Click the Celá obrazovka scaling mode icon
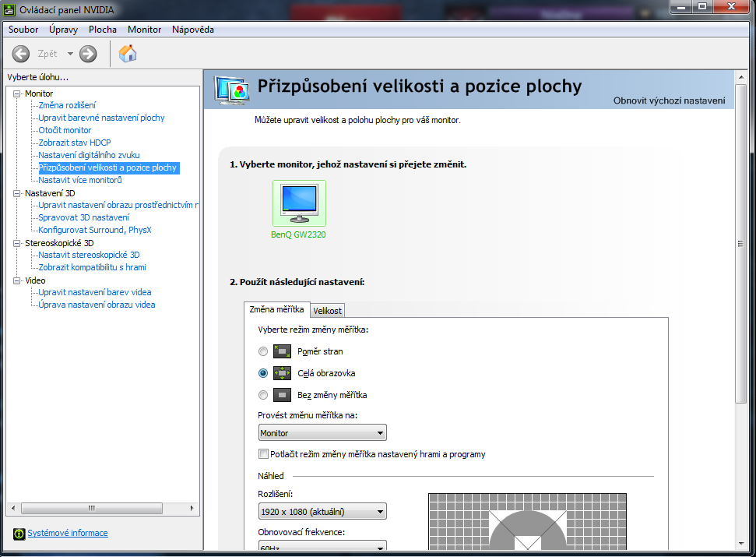This screenshot has height=557, width=756. click(282, 373)
